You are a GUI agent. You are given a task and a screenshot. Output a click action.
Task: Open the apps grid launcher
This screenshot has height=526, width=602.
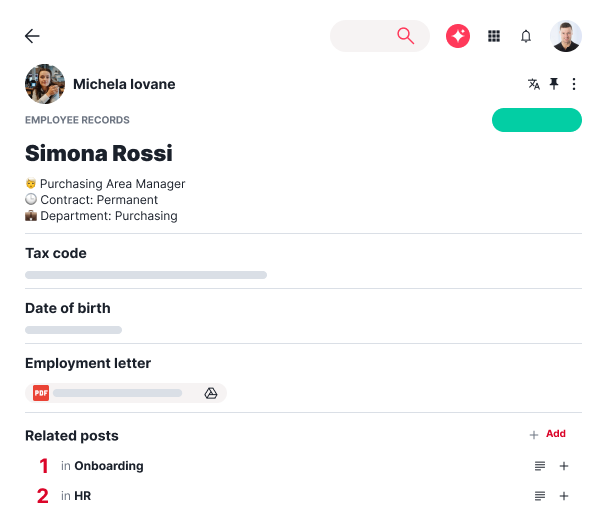[494, 36]
